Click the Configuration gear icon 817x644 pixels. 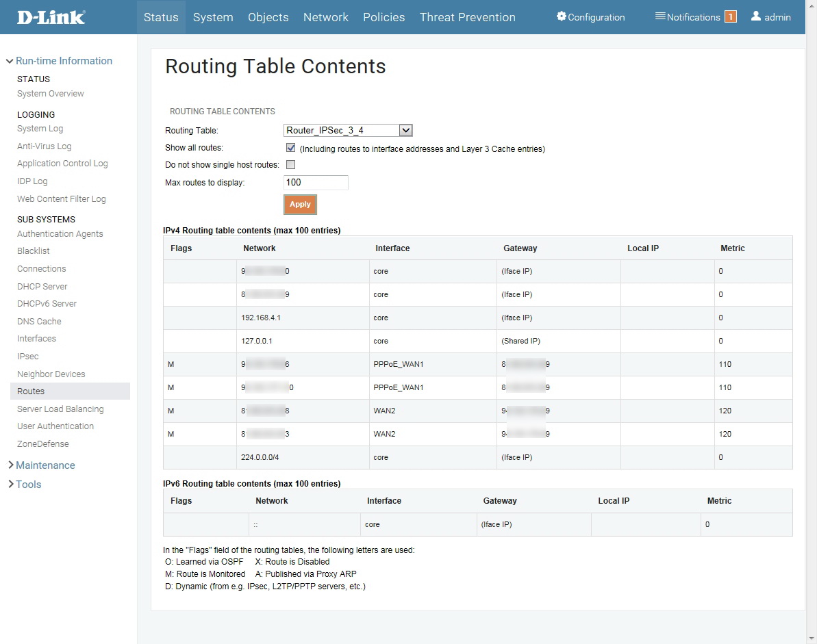point(562,16)
